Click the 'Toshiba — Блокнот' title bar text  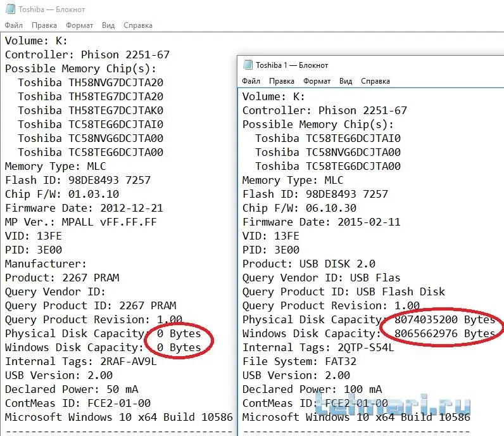tap(52, 10)
